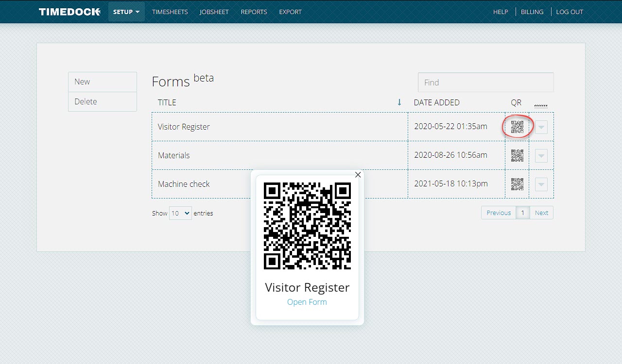This screenshot has width=622, height=364.
Task: Click the TimeDock logo
Action: tap(69, 12)
